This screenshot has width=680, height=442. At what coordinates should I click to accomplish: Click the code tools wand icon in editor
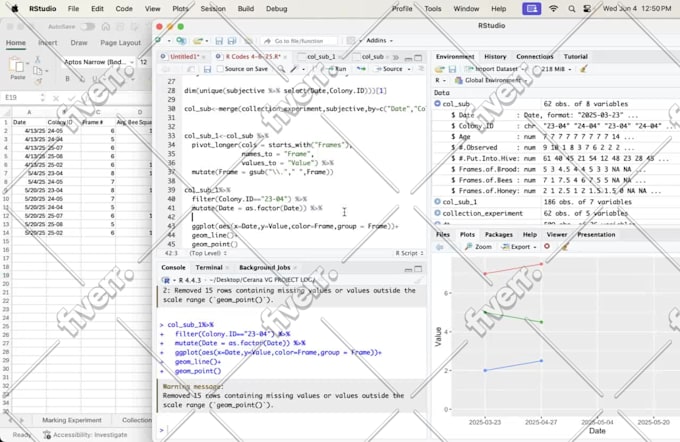294,69
